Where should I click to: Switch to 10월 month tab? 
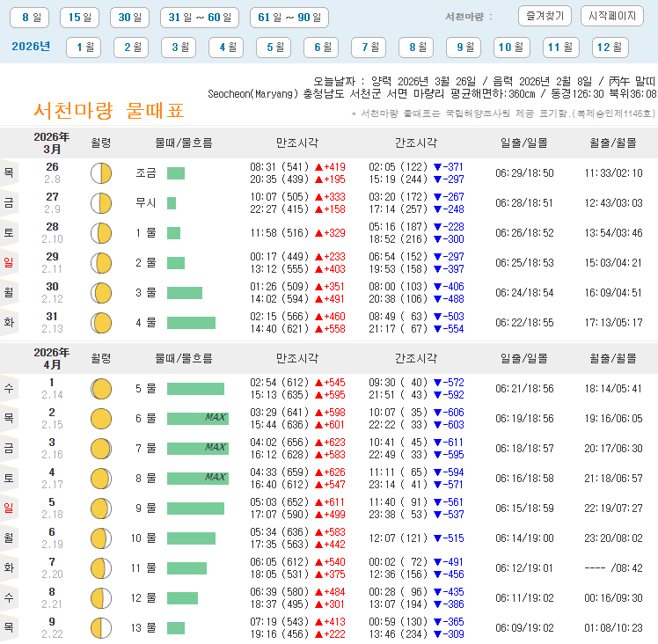[x=512, y=47]
